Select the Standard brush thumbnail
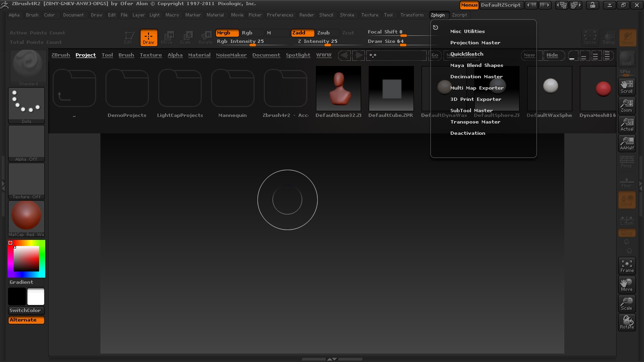This screenshot has width=644, height=362. click(26, 67)
